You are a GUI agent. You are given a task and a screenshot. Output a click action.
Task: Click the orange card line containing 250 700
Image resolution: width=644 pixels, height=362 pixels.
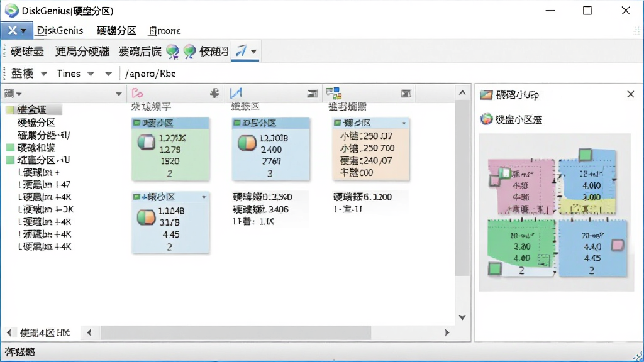[367, 148]
